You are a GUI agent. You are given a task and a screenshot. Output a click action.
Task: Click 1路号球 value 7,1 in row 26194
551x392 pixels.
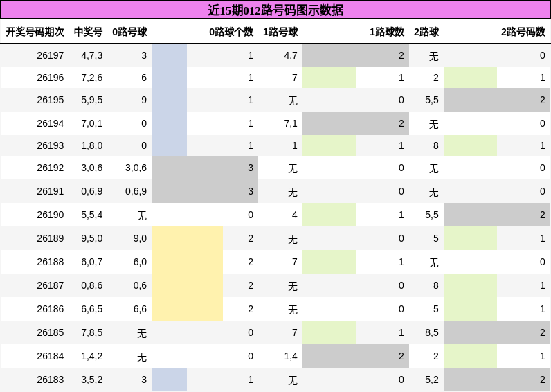[x=291, y=123]
